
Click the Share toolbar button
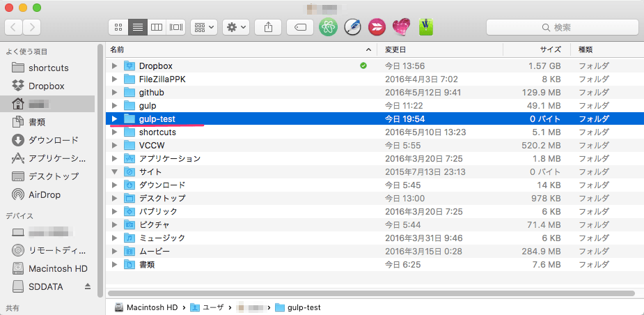[268, 28]
